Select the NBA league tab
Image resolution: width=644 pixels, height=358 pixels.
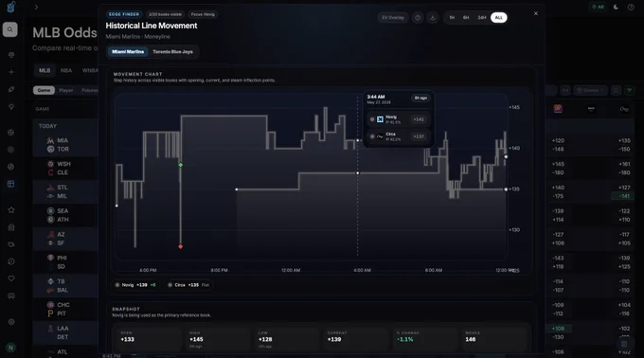pos(66,71)
